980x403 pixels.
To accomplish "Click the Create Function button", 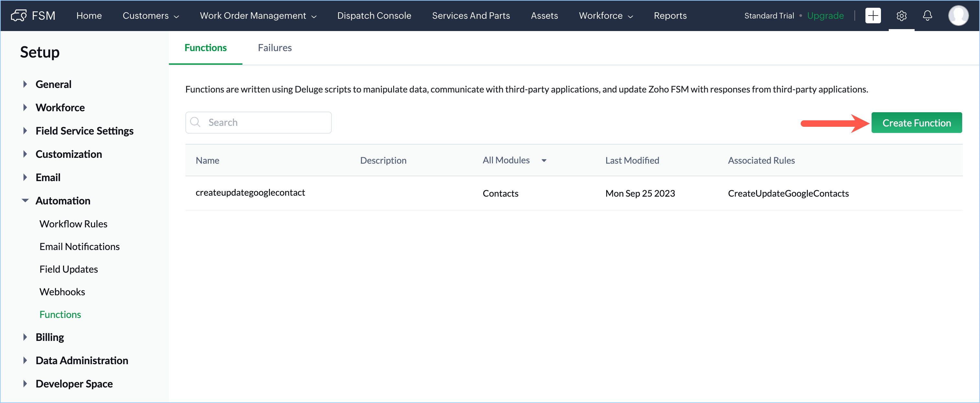I will (916, 123).
